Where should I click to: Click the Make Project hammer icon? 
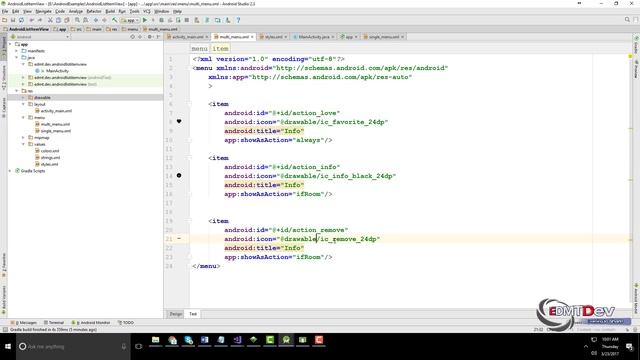click(x=115, y=20)
